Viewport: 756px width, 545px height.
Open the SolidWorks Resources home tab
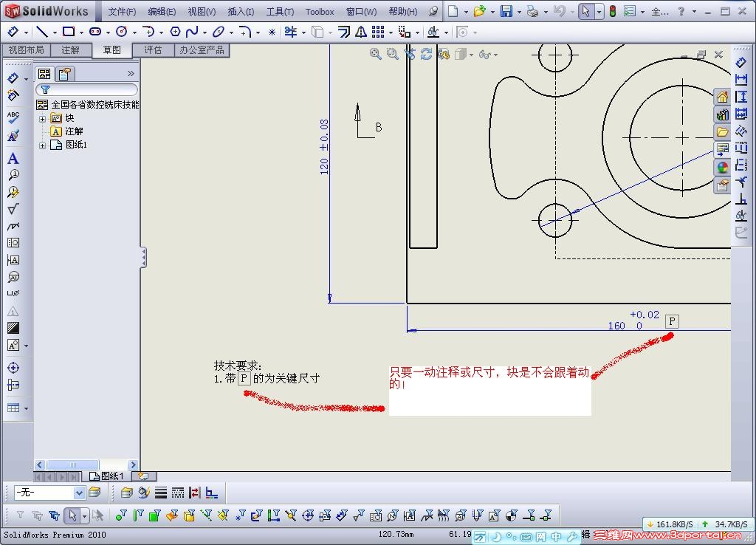[722, 97]
